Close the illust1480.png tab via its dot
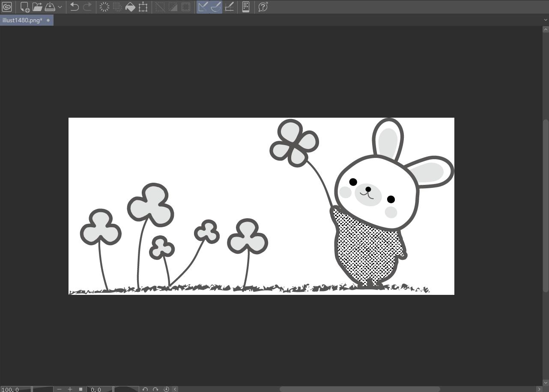 pos(48,20)
